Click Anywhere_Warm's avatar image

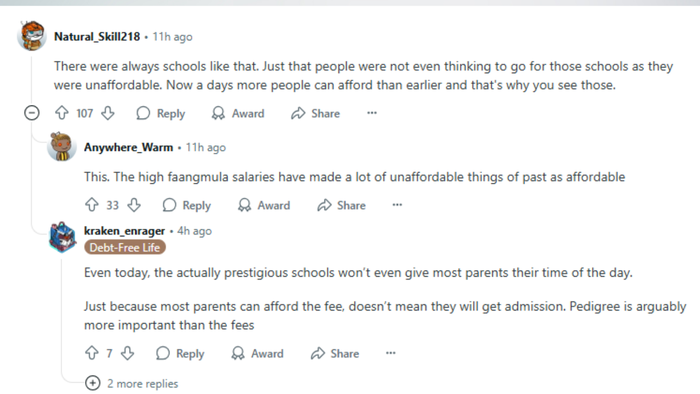(x=61, y=146)
